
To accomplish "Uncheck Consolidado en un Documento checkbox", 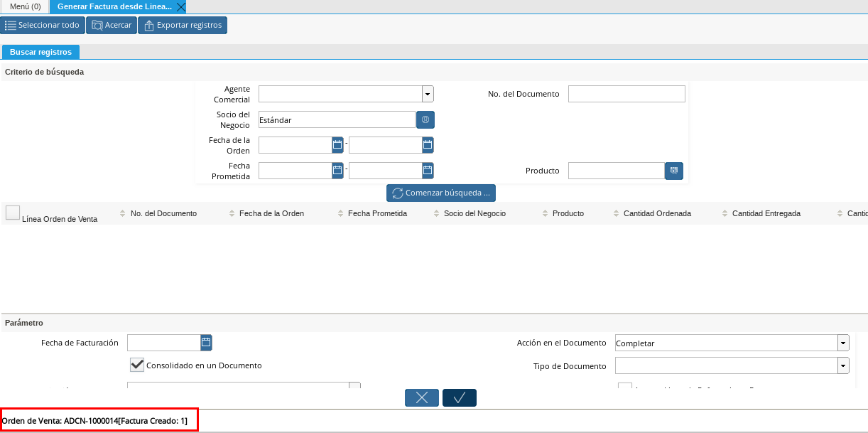I will 137,365.
